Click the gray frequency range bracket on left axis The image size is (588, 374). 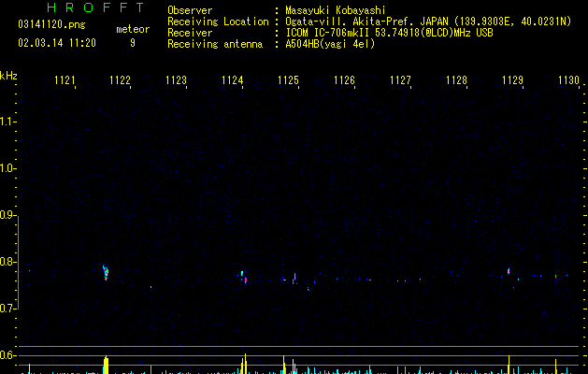[x=19, y=263]
